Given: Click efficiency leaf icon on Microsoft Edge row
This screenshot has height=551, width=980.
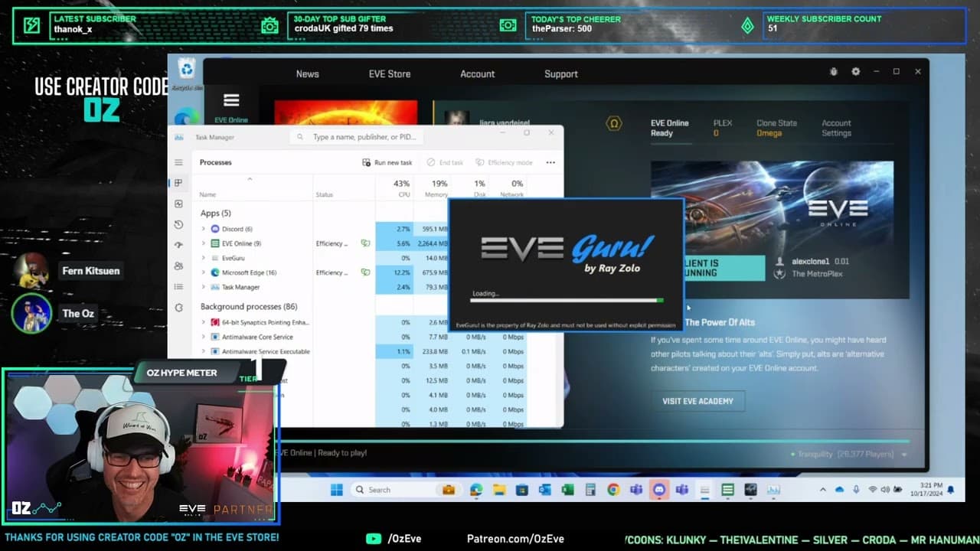Looking at the screenshot, I should tap(365, 272).
